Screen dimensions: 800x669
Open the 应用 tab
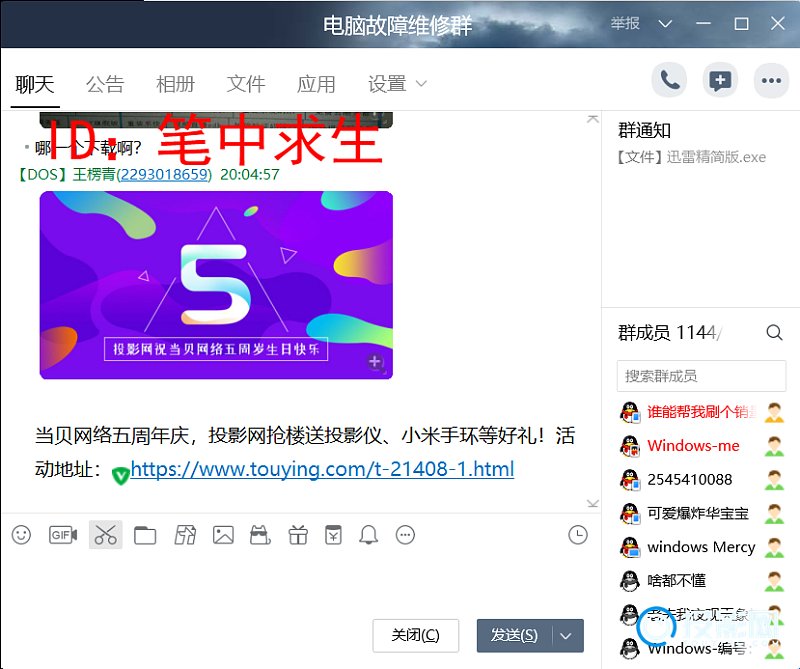[316, 84]
